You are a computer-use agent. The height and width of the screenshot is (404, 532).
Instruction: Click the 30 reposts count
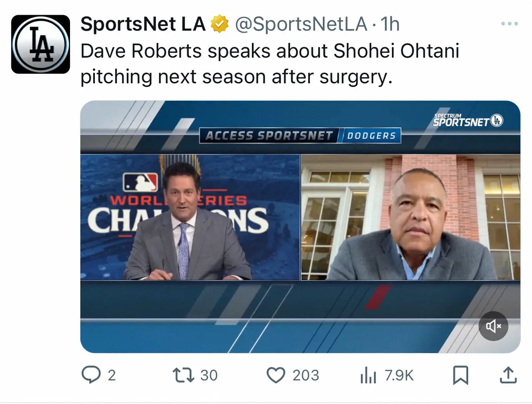click(209, 376)
